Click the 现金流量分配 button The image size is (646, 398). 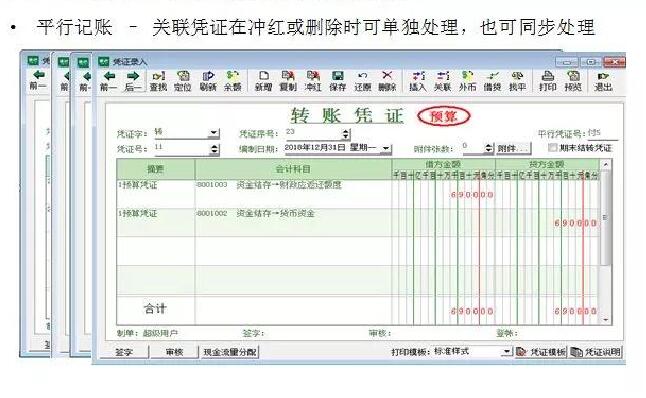pyautogui.click(x=230, y=352)
